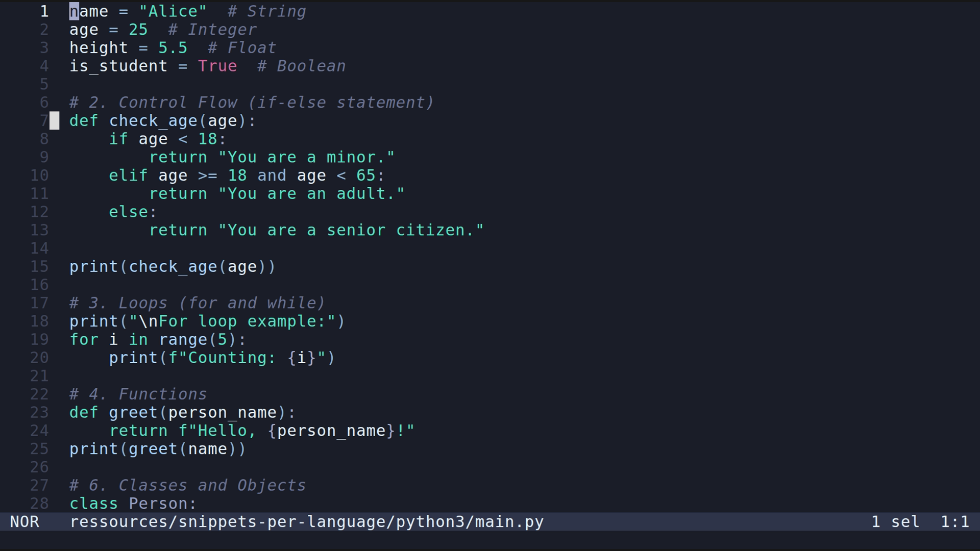
Task: Click the NOR mode indicator in status bar
Action: [26, 521]
